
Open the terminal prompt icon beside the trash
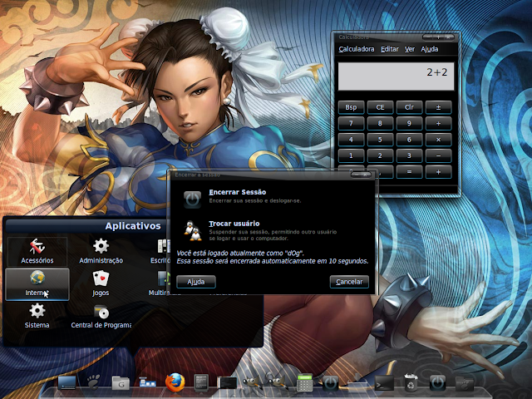click(384, 384)
